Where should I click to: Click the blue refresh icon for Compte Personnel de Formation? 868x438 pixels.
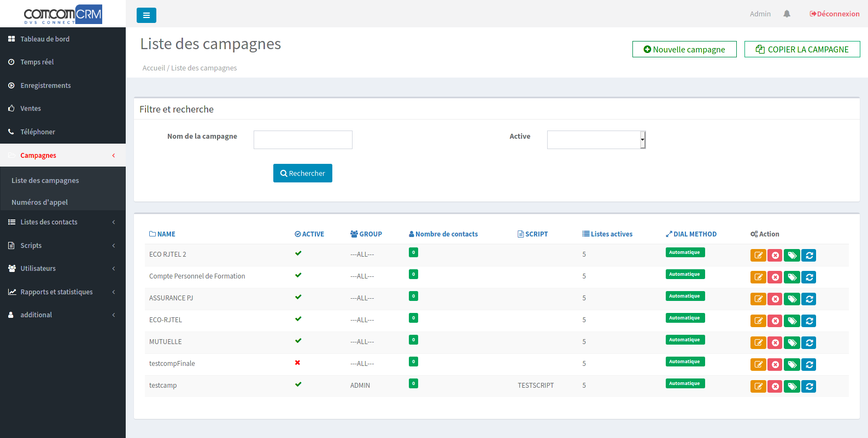point(809,277)
